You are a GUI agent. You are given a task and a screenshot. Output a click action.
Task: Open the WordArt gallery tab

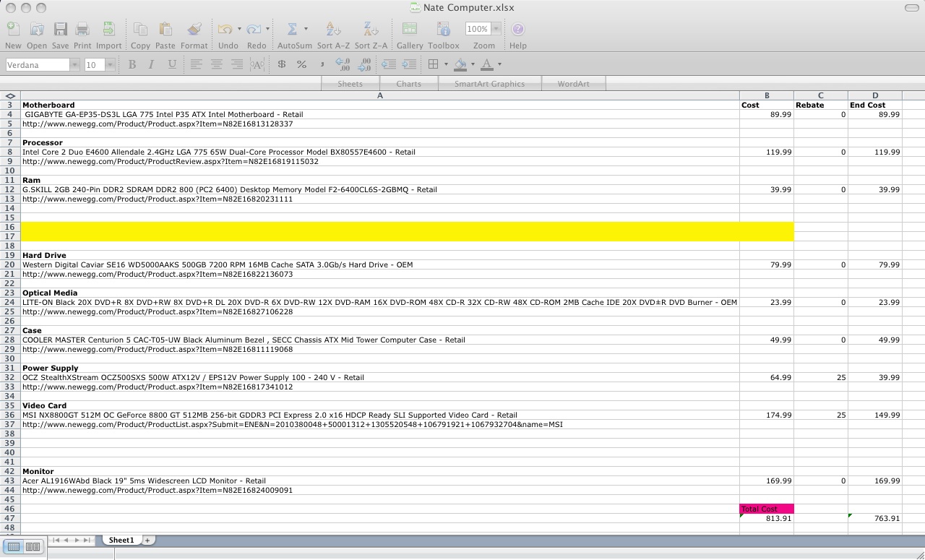point(573,84)
